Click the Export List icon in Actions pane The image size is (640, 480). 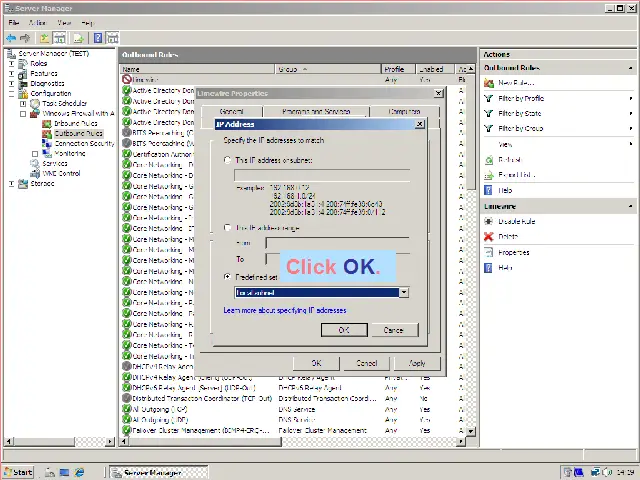(x=489, y=175)
